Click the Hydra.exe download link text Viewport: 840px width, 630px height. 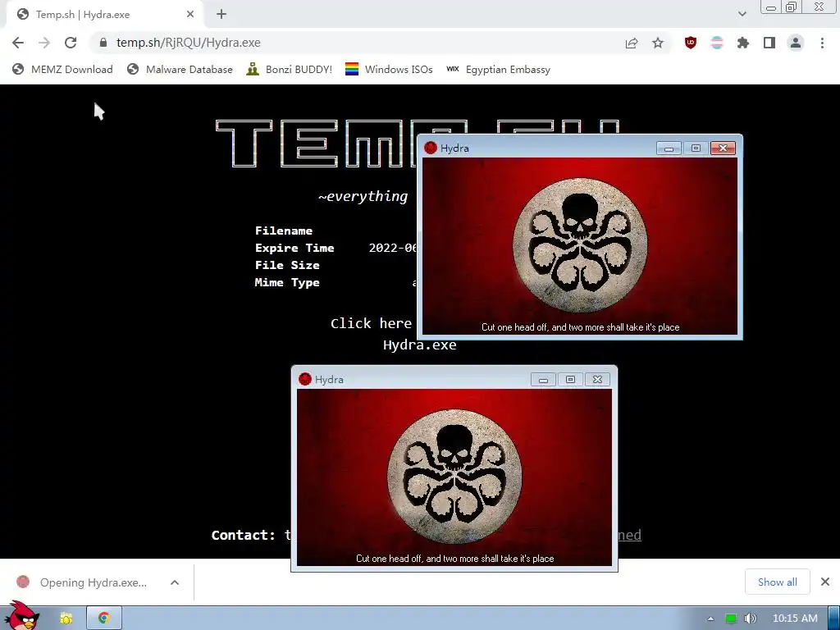tap(419, 345)
